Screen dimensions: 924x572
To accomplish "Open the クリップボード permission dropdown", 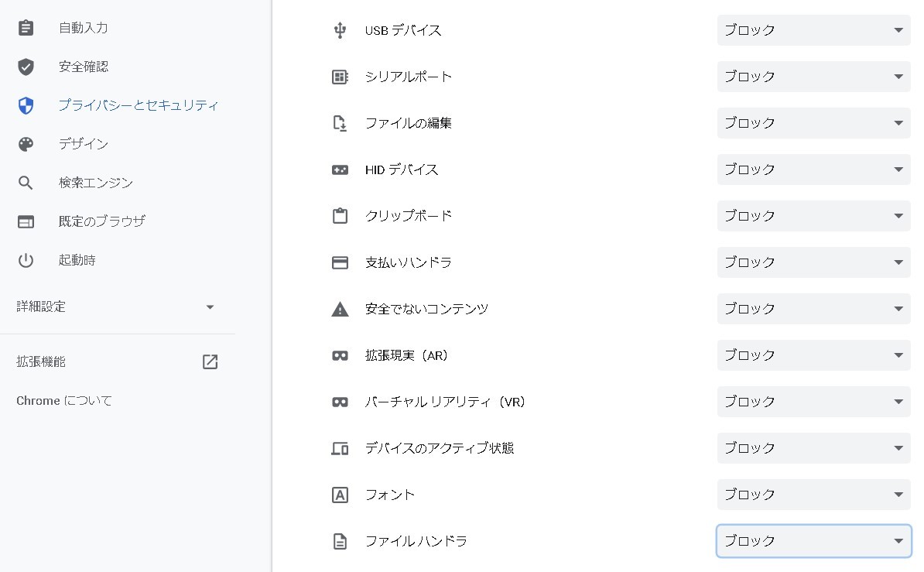I will pyautogui.click(x=813, y=216).
